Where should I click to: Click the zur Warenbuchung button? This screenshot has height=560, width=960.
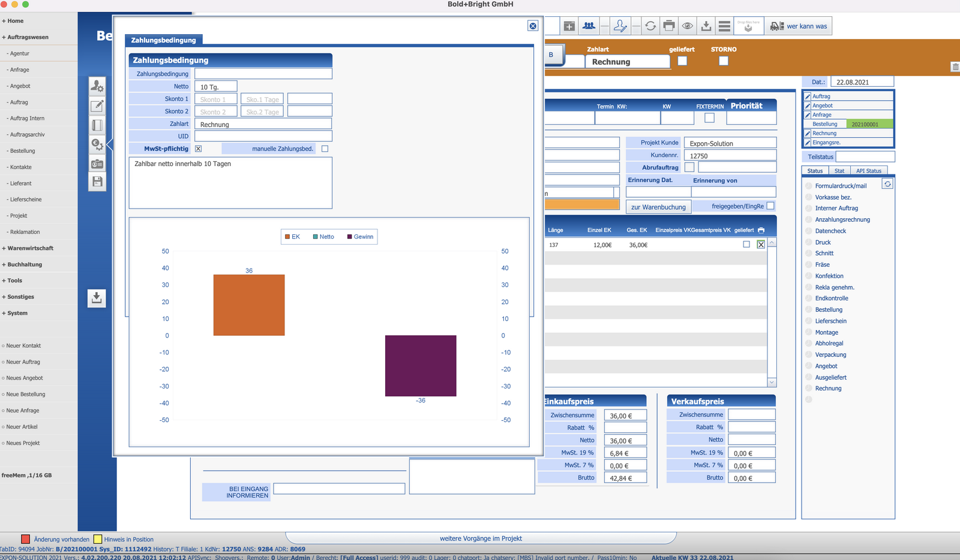(658, 207)
